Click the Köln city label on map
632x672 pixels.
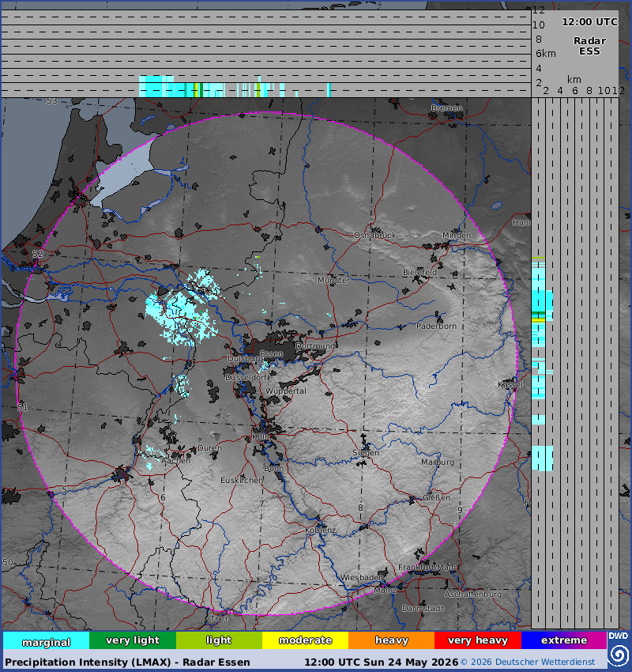261,436
